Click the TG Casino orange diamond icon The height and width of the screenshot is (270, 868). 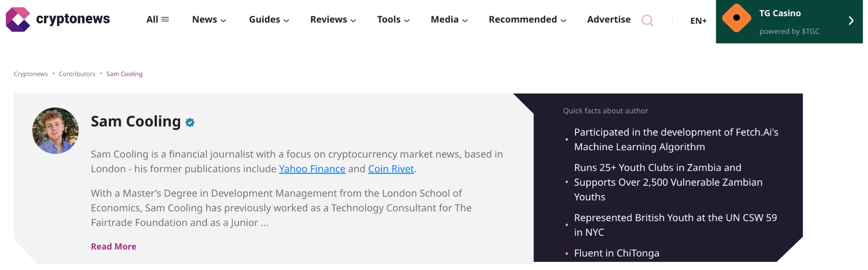pyautogui.click(x=737, y=18)
